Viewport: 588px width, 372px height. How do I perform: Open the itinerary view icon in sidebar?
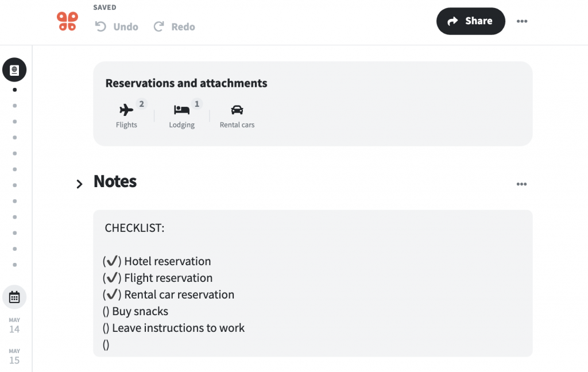[x=14, y=69]
